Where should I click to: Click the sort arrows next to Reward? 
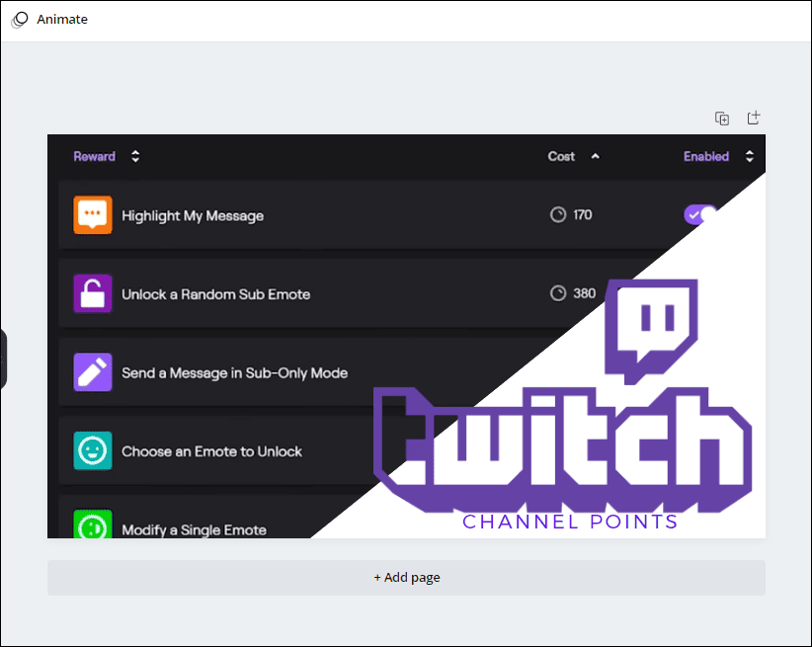(135, 156)
